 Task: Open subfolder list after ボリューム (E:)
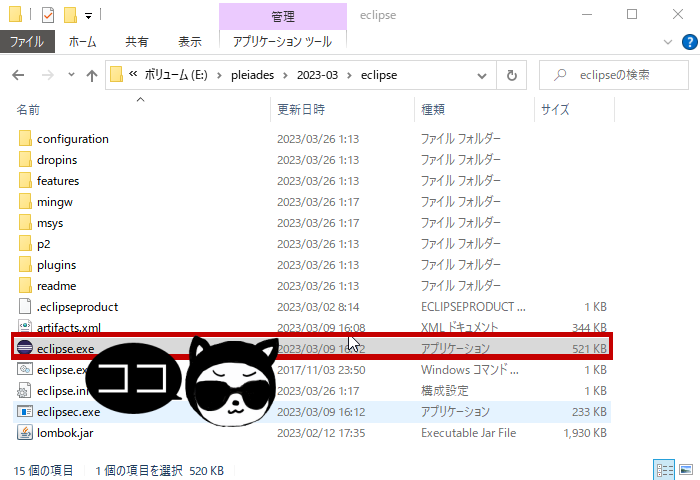coord(219,75)
